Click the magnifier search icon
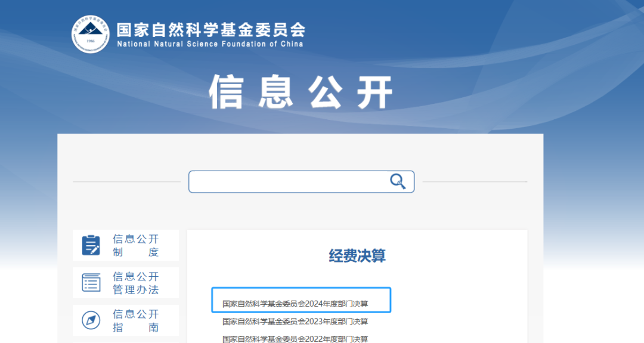The width and height of the screenshot is (644, 343). pos(398,181)
